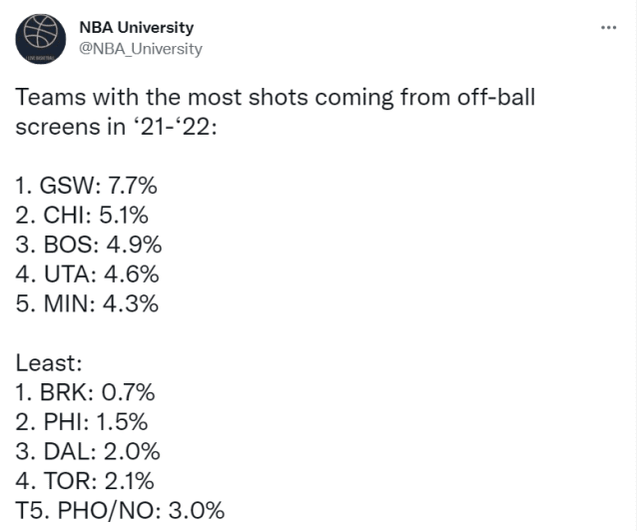This screenshot has width=640, height=531.
Task: Select the MIN: 4.3% line
Action: coord(87,302)
